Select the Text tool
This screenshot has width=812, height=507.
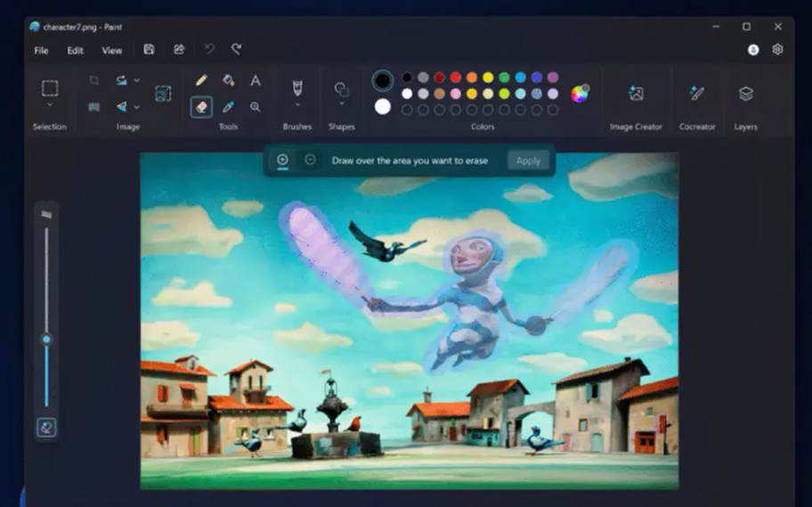256,80
